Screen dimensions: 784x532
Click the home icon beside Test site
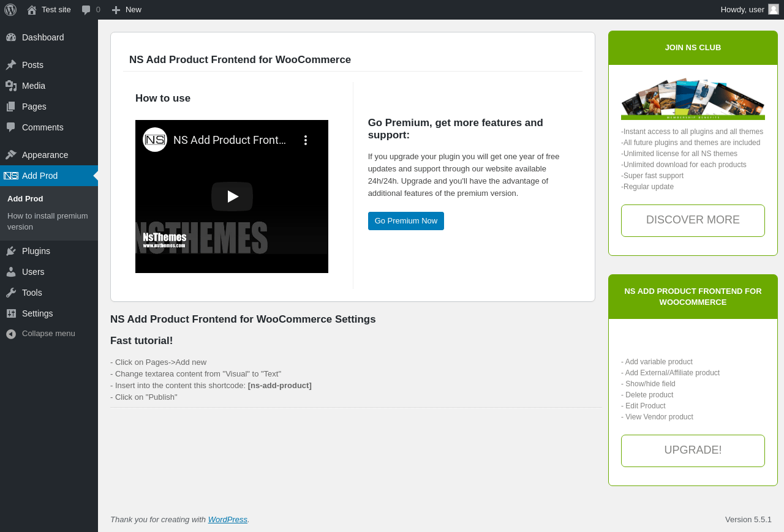coord(32,10)
